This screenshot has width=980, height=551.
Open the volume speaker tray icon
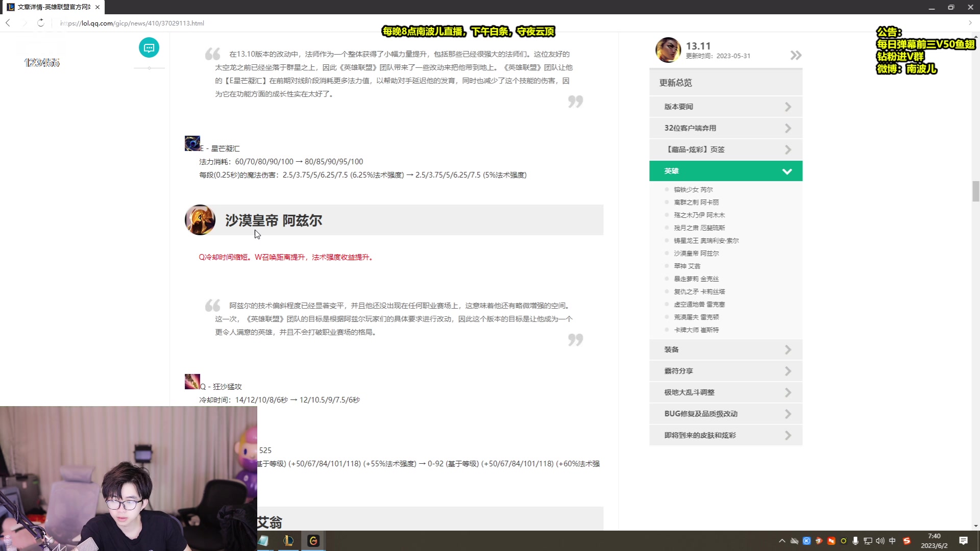(x=880, y=541)
